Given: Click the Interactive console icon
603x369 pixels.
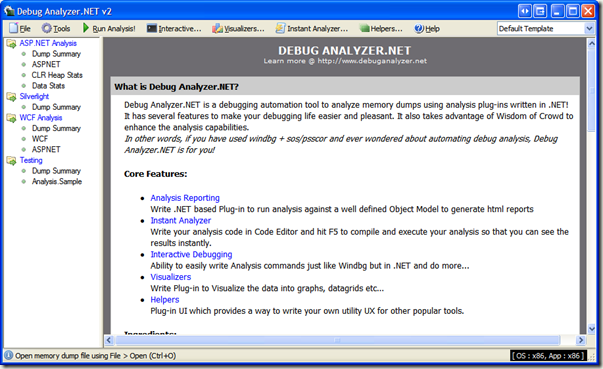Looking at the screenshot, I should tap(152, 28).
